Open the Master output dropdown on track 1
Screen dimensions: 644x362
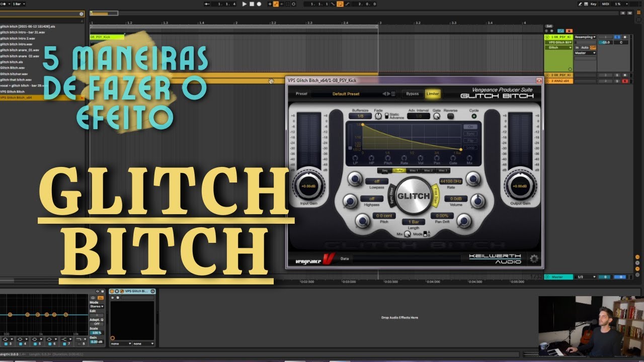coord(585,53)
